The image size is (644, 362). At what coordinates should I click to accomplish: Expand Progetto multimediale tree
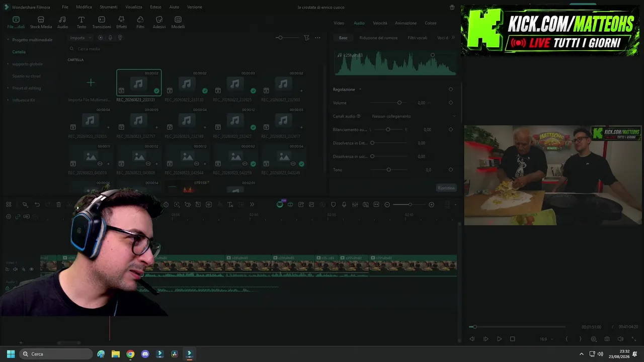(x=8, y=40)
